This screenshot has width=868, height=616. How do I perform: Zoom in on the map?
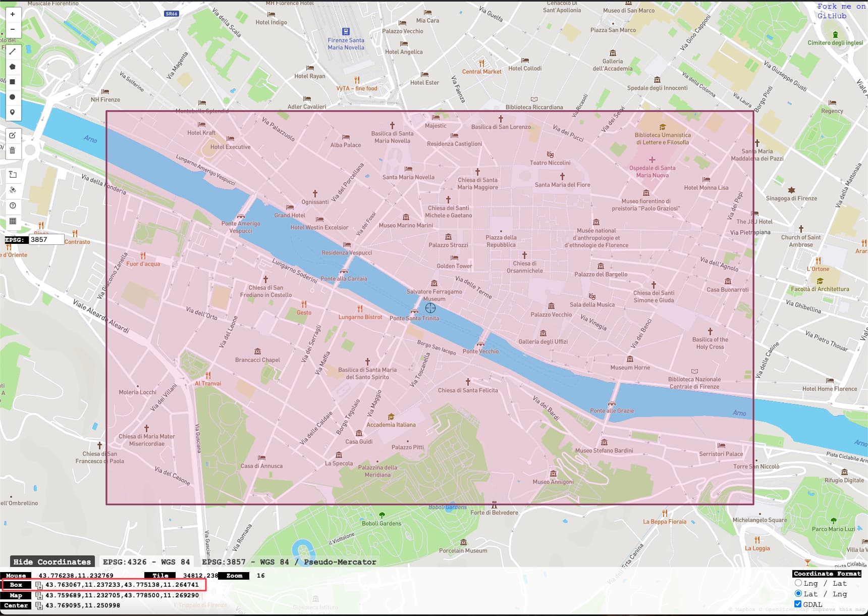13,14
